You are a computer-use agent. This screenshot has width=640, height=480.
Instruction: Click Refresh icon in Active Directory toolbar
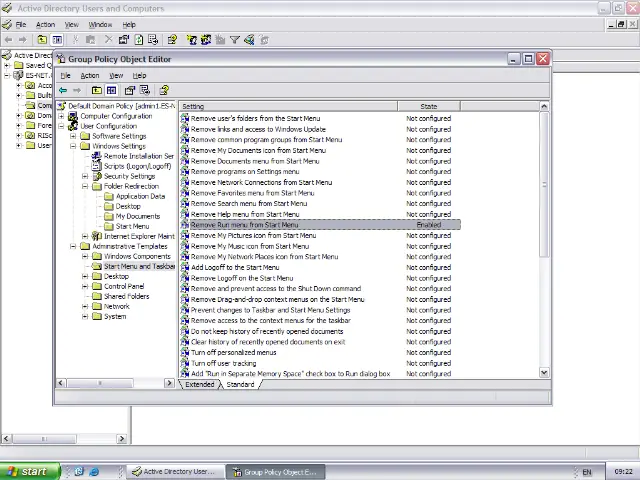click(x=139, y=40)
